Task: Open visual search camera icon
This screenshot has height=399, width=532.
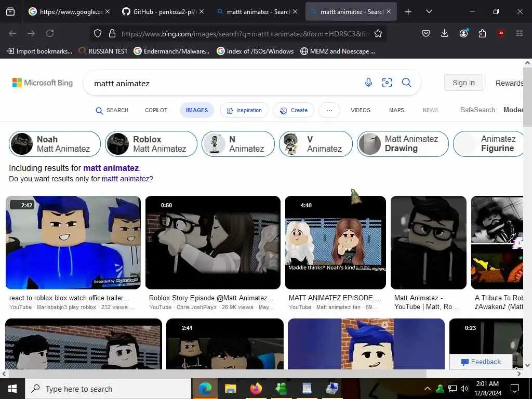Action: coord(387,83)
